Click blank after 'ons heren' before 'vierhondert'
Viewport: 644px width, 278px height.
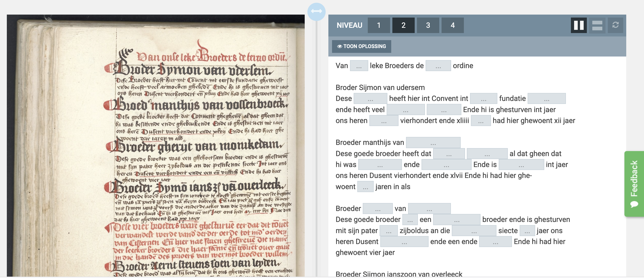point(384,121)
